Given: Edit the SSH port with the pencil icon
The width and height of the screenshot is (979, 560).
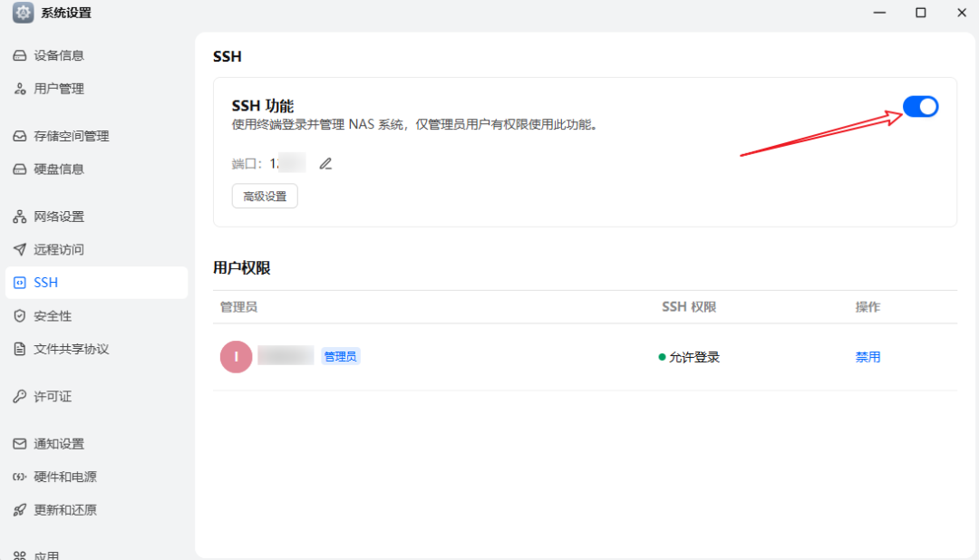Looking at the screenshot, I should pyautogui.click(x=325, y=163).
